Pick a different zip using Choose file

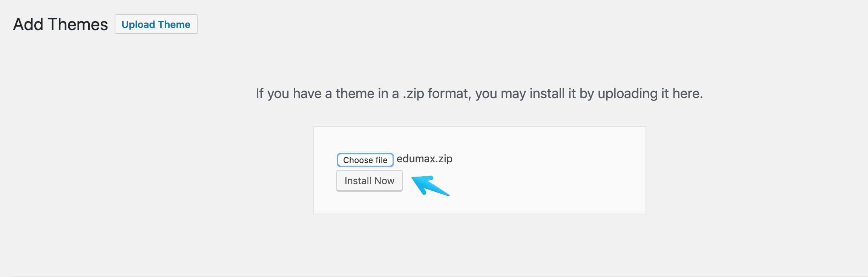[x=365, y=160]
